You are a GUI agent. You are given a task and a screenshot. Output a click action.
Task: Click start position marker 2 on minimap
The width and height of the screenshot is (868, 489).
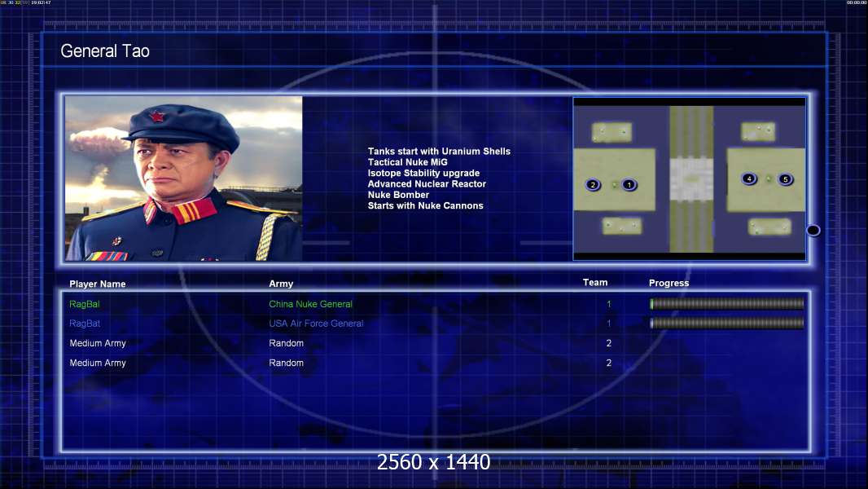click(x=593, y=184)
